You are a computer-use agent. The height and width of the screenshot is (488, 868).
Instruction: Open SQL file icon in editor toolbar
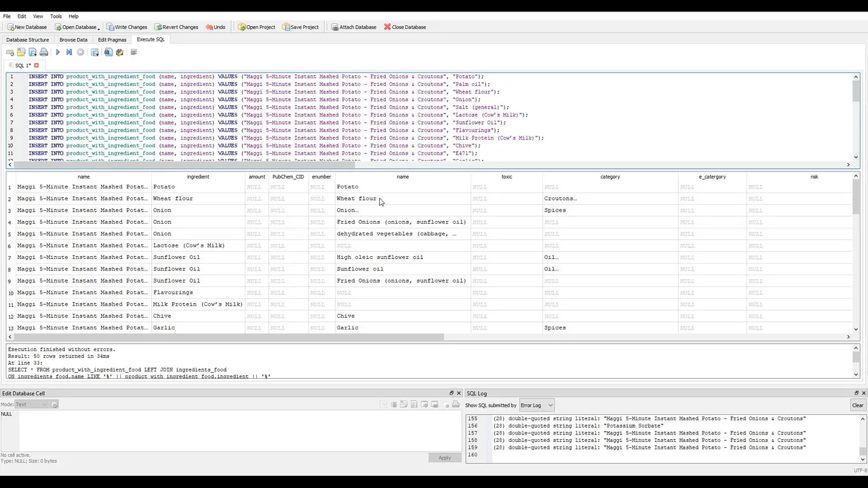click(21, 52)
